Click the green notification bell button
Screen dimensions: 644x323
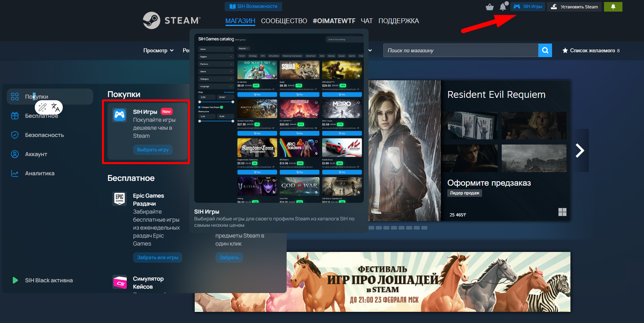click(613, 7)
